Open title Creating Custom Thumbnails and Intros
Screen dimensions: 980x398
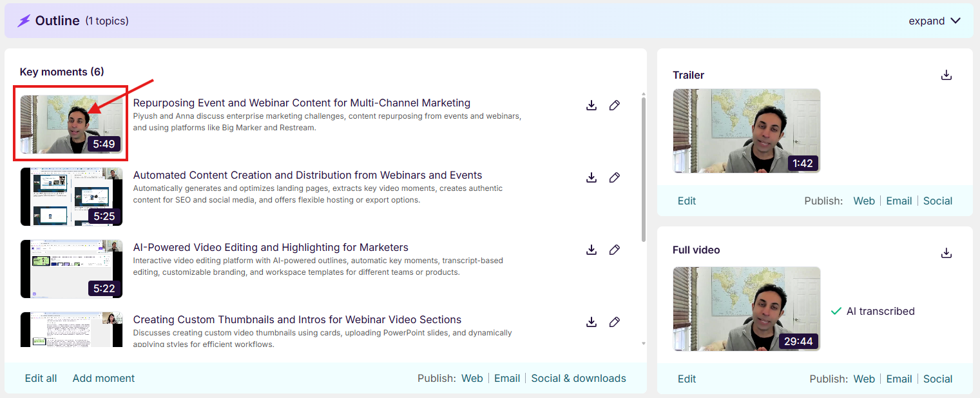[297, 319]
